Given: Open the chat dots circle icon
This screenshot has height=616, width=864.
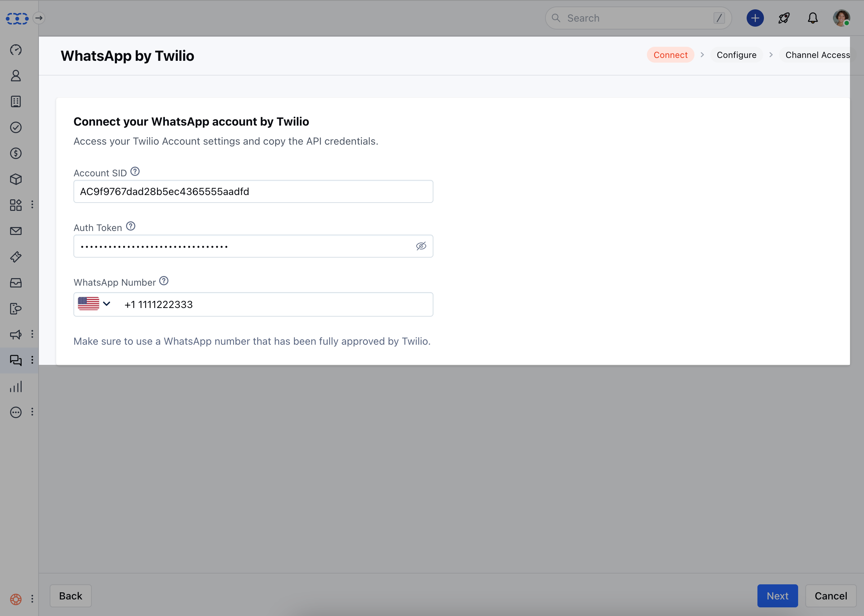Looking at the screenshot, I should click(x=16, y=412).
